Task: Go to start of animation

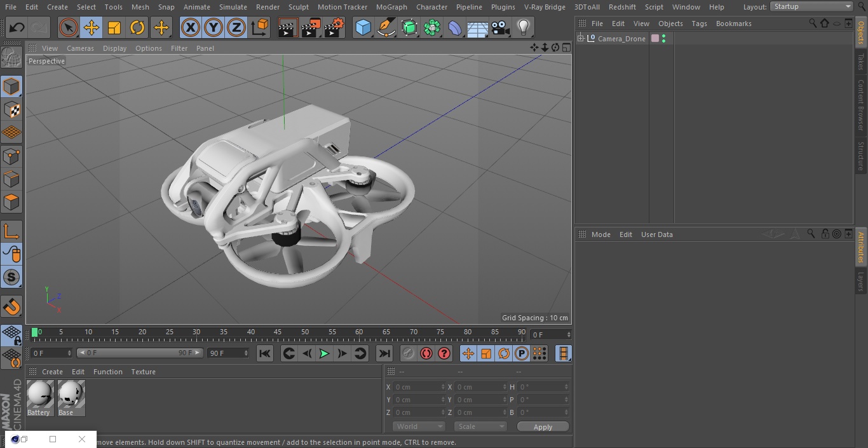Action: [x=265, y=353]
